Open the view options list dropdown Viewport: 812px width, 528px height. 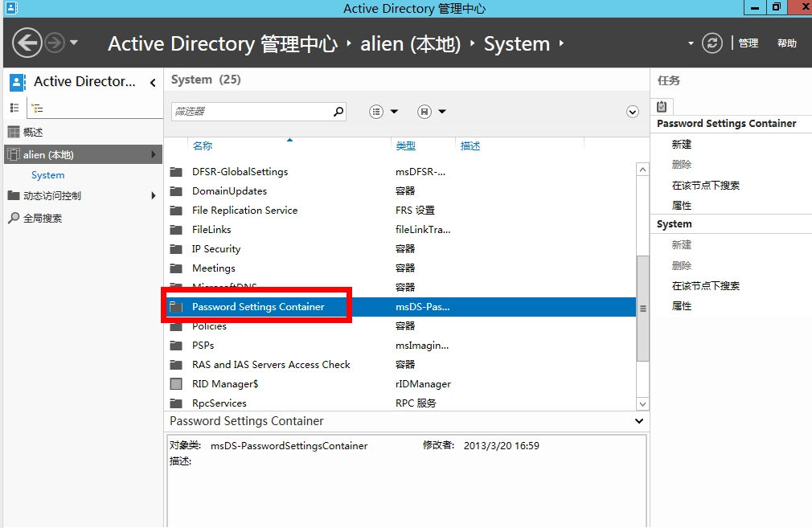point(383,112)
